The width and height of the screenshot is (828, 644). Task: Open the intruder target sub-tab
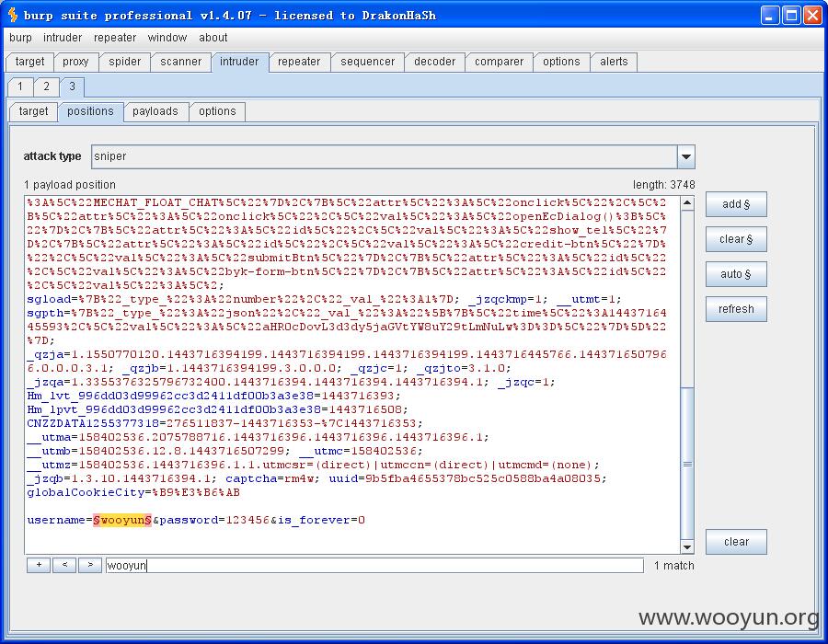(33, 111)
